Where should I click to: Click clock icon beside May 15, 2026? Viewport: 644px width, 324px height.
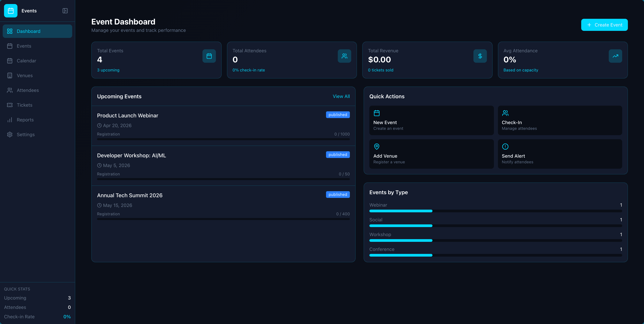(99, 205)
